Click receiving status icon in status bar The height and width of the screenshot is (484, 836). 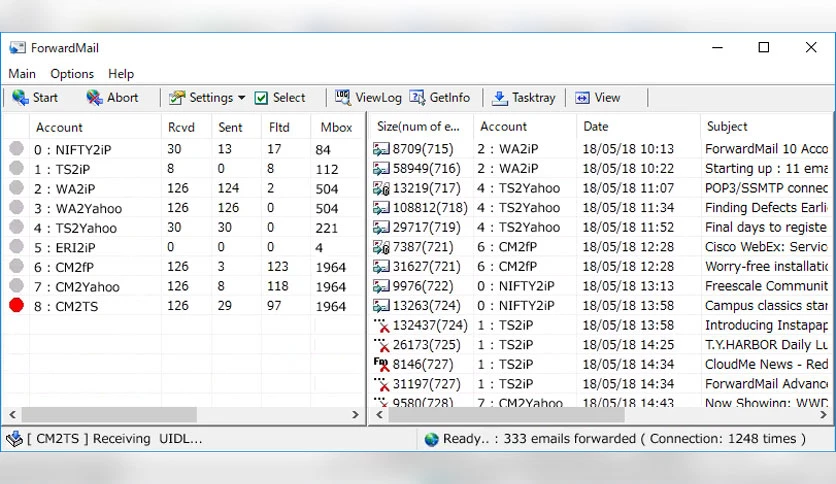tap(14, 439)
